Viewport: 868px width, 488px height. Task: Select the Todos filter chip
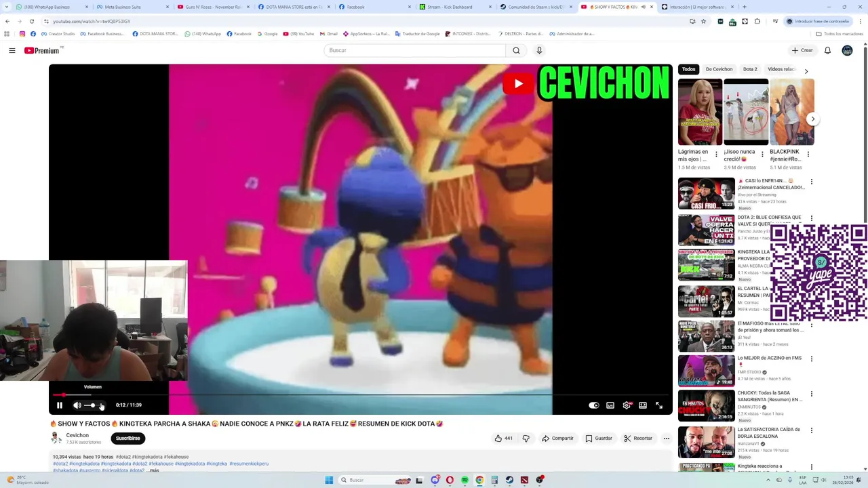(x=688, y=69)
